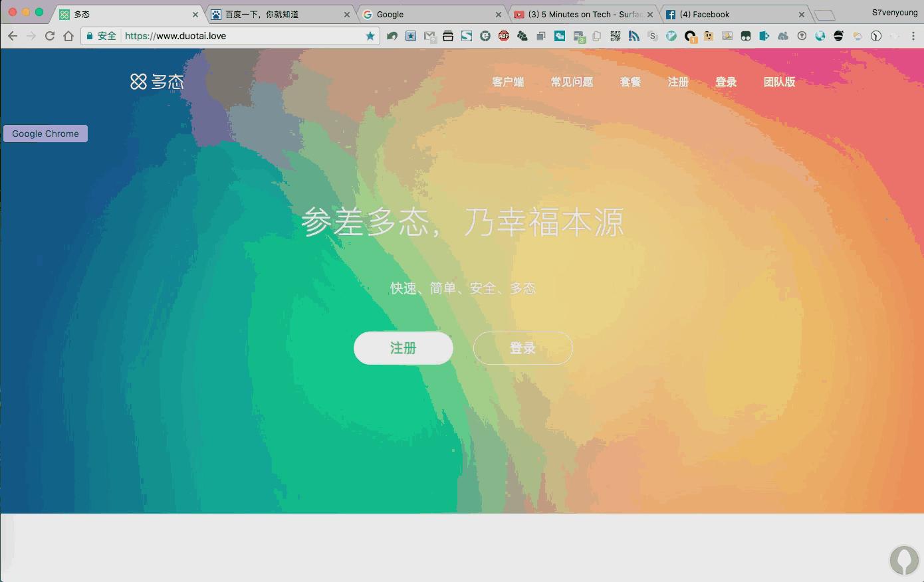Open Chrome's three-dot menu
924x582 pixels.
pyautogui.click(x=913, y=36)
